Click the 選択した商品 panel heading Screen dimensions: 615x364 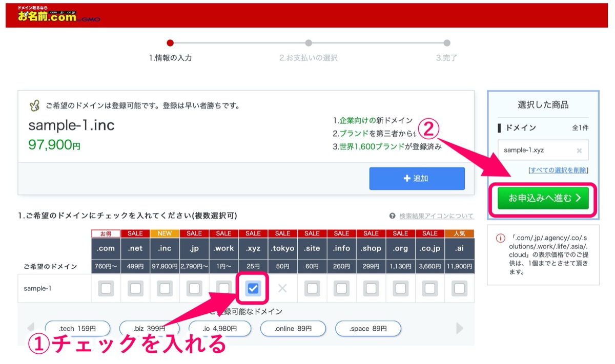(x=543, y=105)
